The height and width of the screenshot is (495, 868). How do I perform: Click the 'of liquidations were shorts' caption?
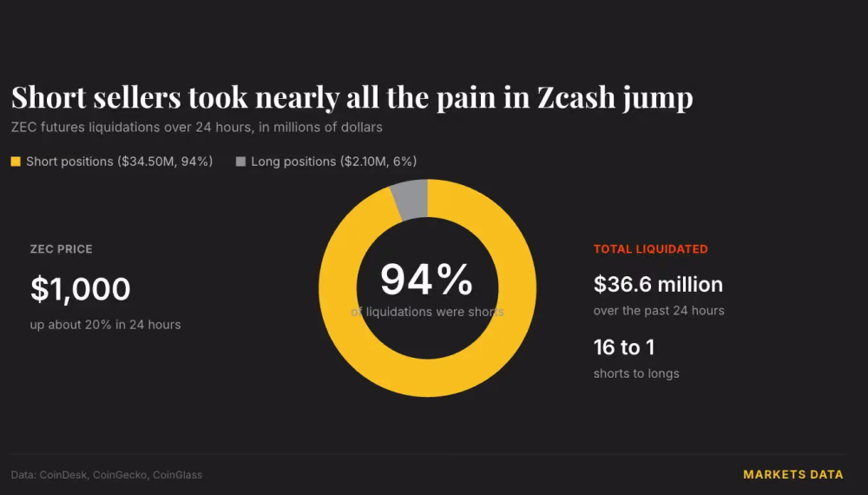(x=427, y=312)
